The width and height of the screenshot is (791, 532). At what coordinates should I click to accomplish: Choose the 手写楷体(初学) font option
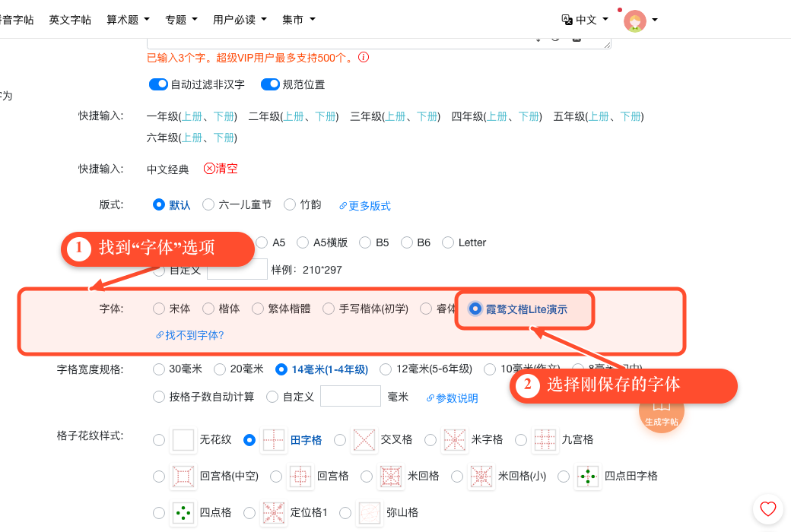click(x=329, y=309)
